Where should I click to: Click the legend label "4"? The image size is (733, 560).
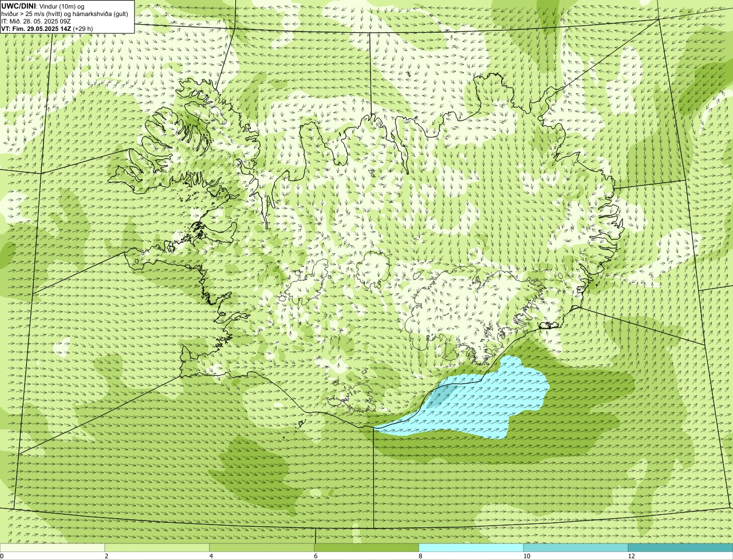211,556
